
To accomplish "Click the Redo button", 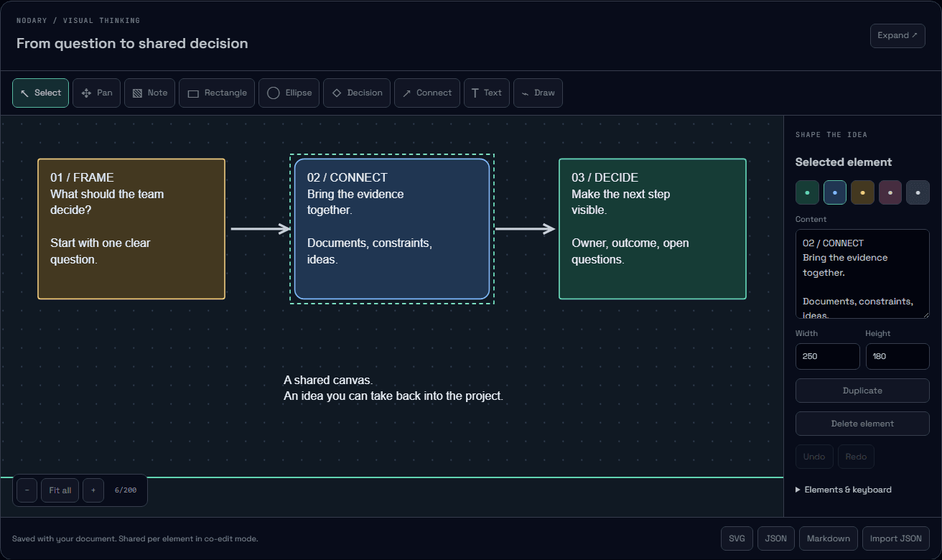I will point(856,457).
